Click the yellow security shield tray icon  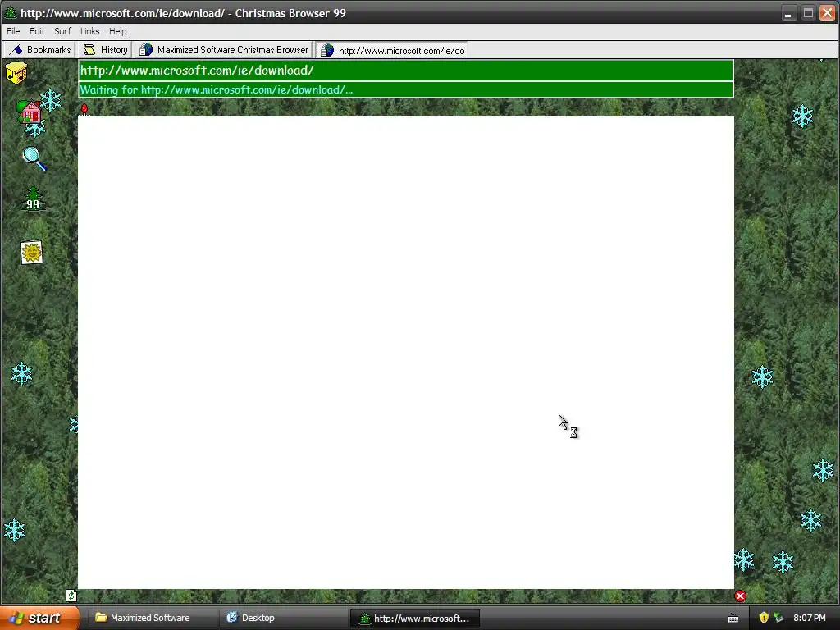click(764, 618)
